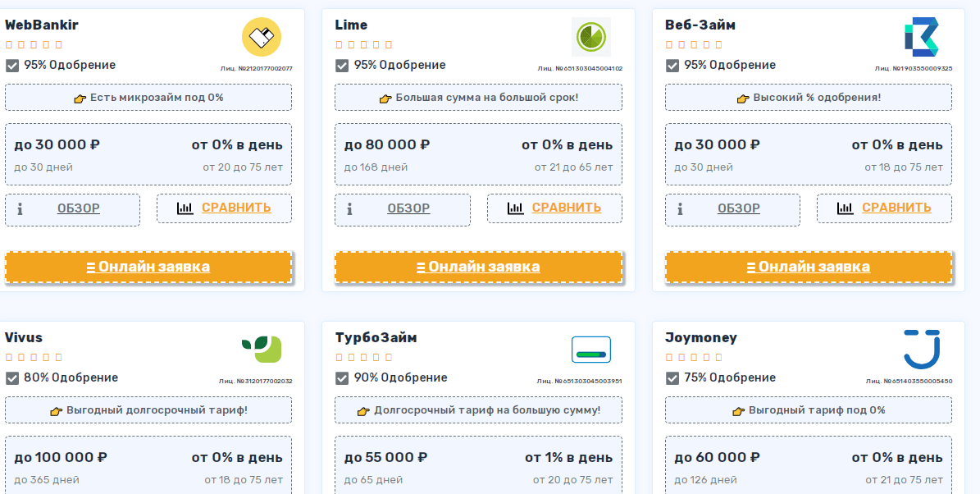
Task: Submit Онлайн заявка for Веб-Займ
Action: click(809, 267)
